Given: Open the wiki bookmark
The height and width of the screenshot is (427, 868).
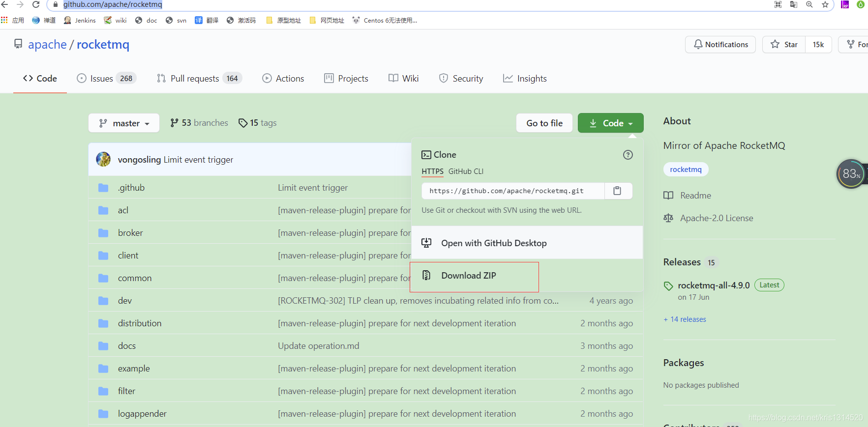Looking at the screenshot, I should click(116, 20).
